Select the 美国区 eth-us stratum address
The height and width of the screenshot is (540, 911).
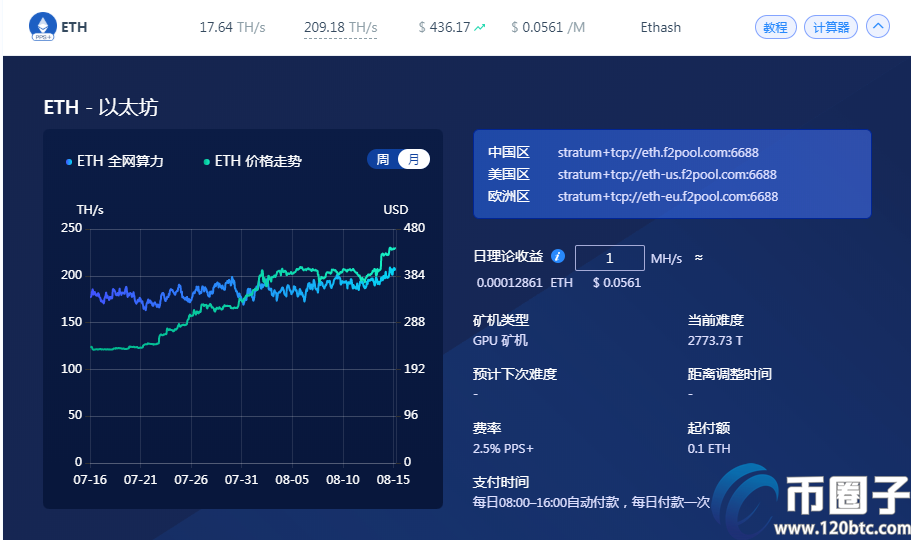click(x=667, y=174)
